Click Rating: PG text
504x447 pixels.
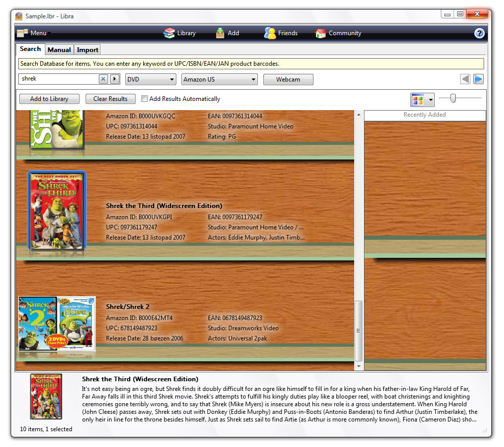(x=222, y=137)
